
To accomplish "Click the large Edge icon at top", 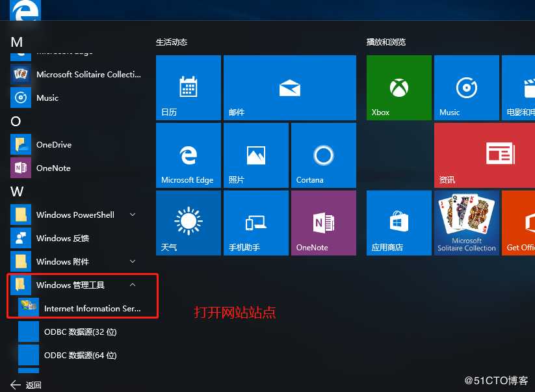I will pos(25,10).
